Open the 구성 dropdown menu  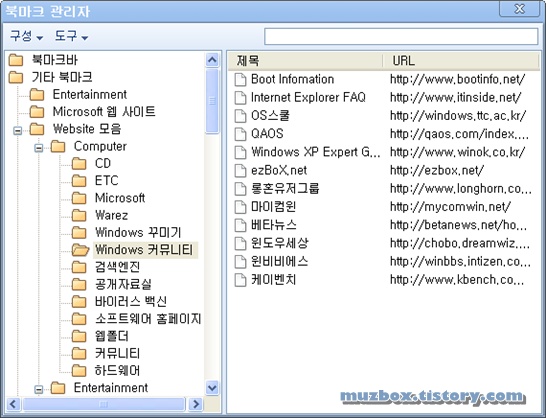point(26,36)
